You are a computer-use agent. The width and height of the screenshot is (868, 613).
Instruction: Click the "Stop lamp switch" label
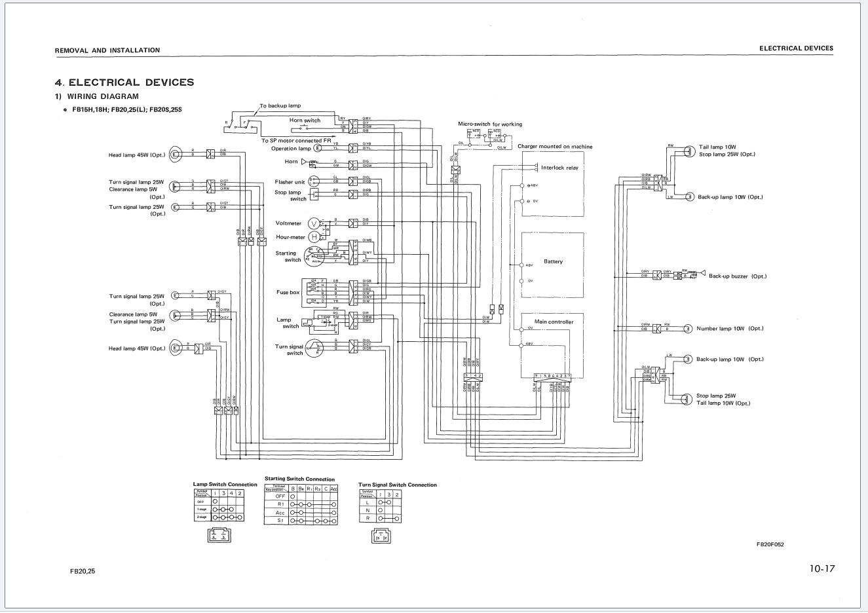coord(291,196)
